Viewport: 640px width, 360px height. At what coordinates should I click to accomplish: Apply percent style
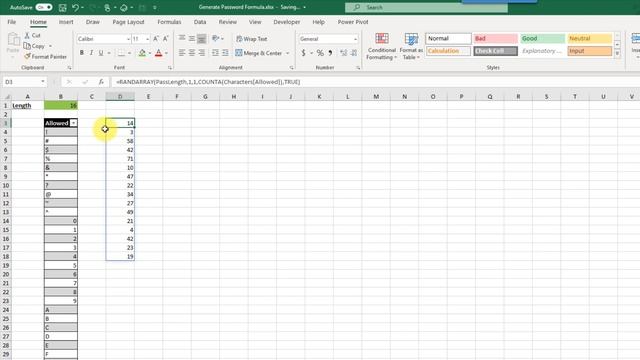click(x=320, y=53)
